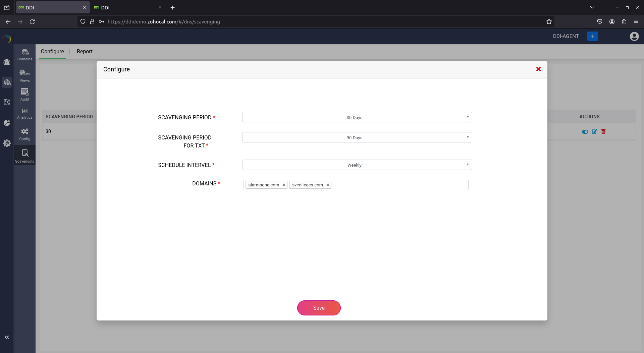
Task: Open the Audit section in the sidebar
Action: [25, 95]
